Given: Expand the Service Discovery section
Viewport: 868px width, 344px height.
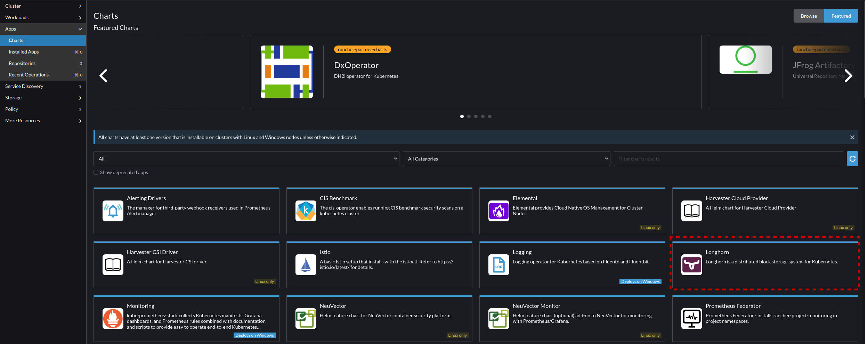Looking at the screenshot, I should coord(43,86).
